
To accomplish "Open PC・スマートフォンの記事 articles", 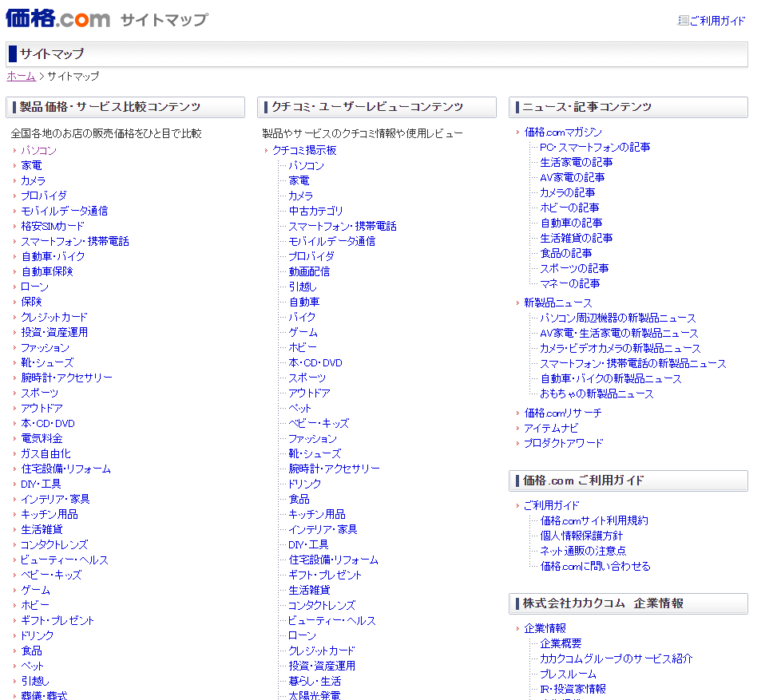I will [x=595, y=147].
